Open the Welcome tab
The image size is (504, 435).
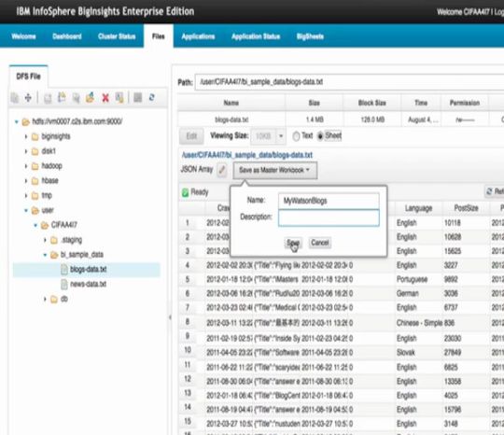[23, 36]
